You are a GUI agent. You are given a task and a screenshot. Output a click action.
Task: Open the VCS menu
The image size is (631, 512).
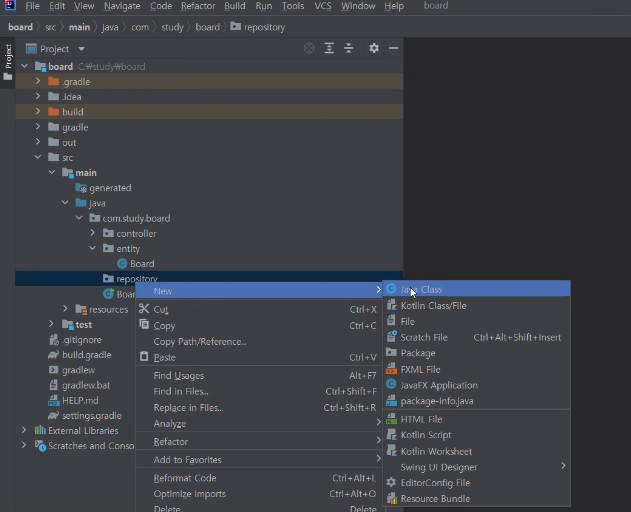(x=323, y=6)
